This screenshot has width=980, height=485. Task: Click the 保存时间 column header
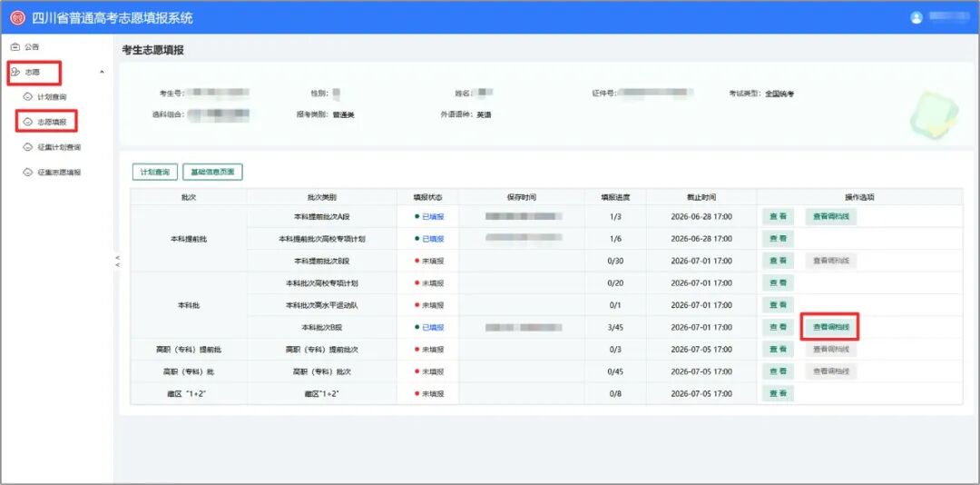click(x=521, y=197)
